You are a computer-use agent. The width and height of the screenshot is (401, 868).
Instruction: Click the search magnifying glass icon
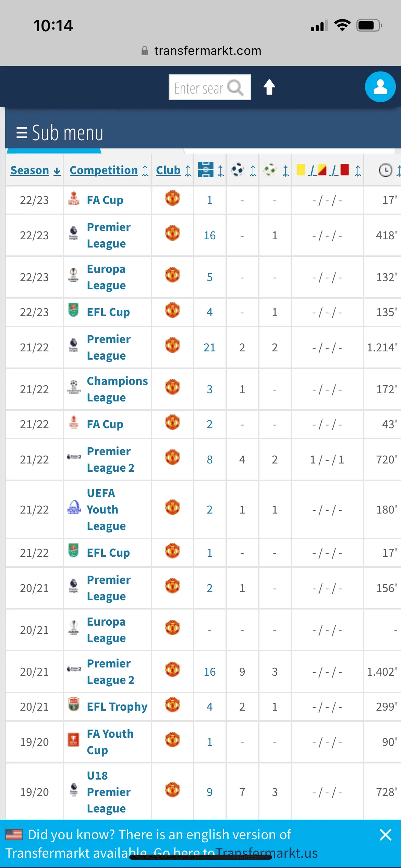[x=235, y=88]
